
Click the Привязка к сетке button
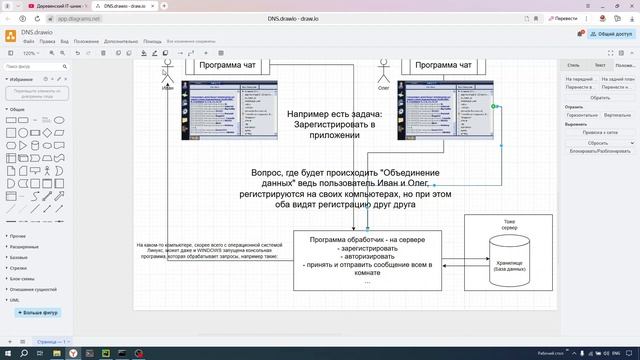600,133
